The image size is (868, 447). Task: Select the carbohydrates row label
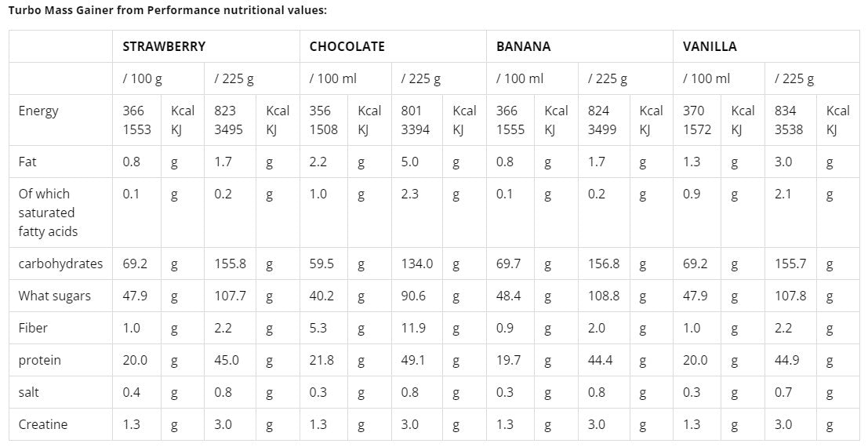(60, 263)
